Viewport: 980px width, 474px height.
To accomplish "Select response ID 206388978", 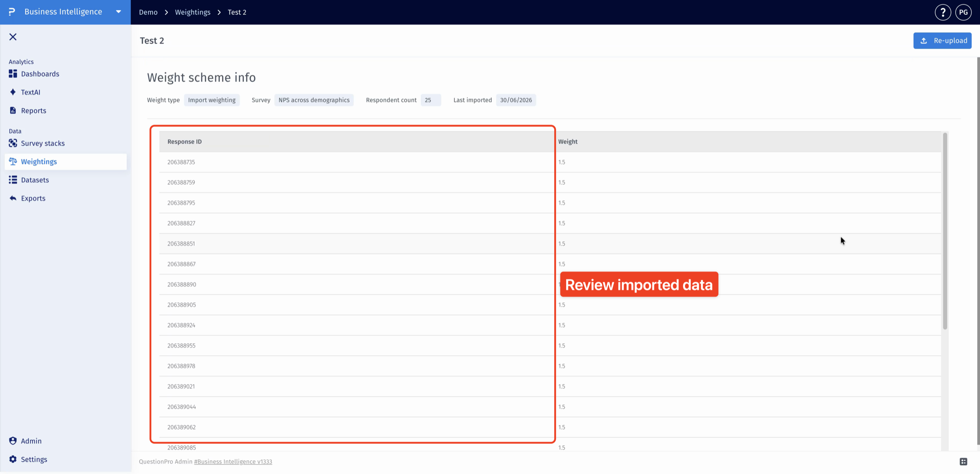I will [181, 366].
